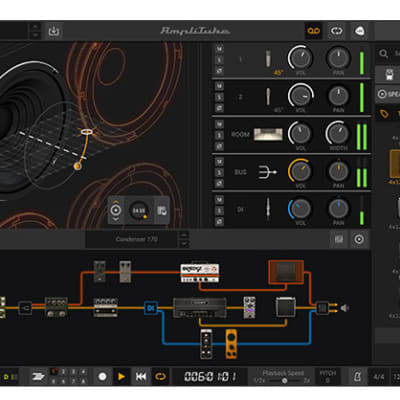The width and height of the screenshot is (400, 400).
Task: Click the speaker view icon above signal chain
Action: point(359,239)
